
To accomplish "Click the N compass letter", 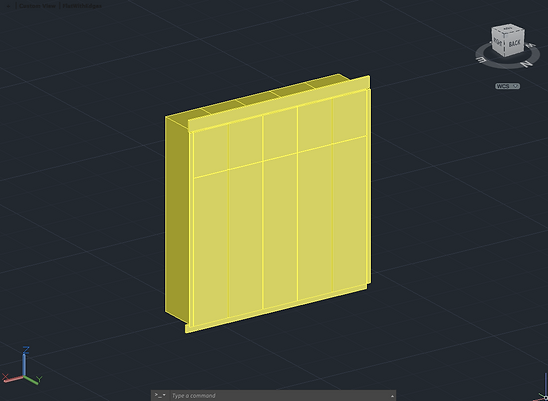I will click(x=526, y=64).
